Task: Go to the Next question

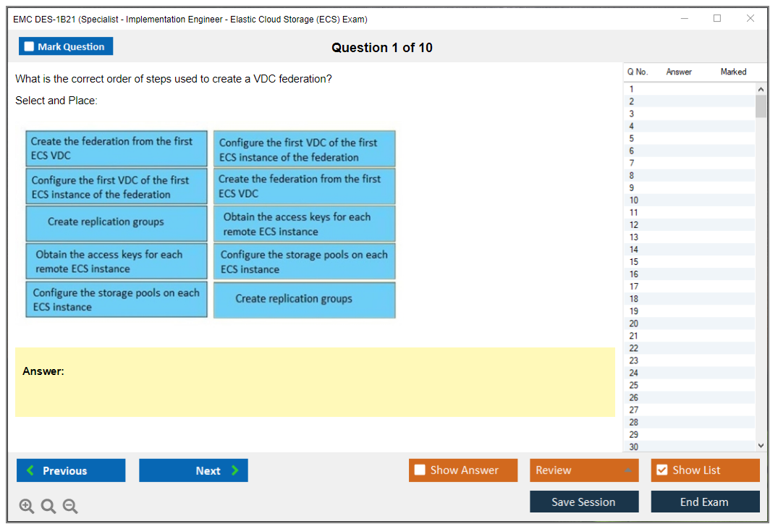Action: [x=193, y=470]
